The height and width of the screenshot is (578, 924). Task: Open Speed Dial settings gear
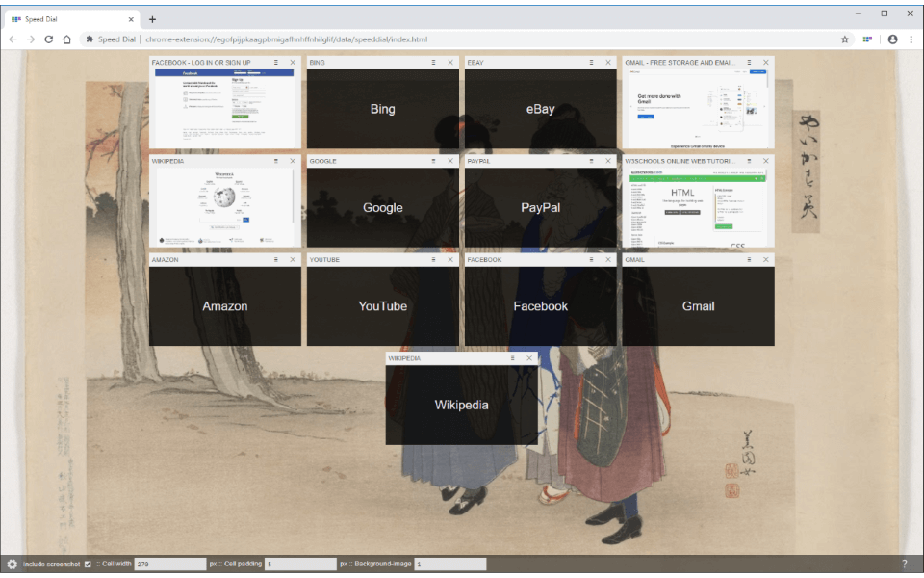coord(12,564)
